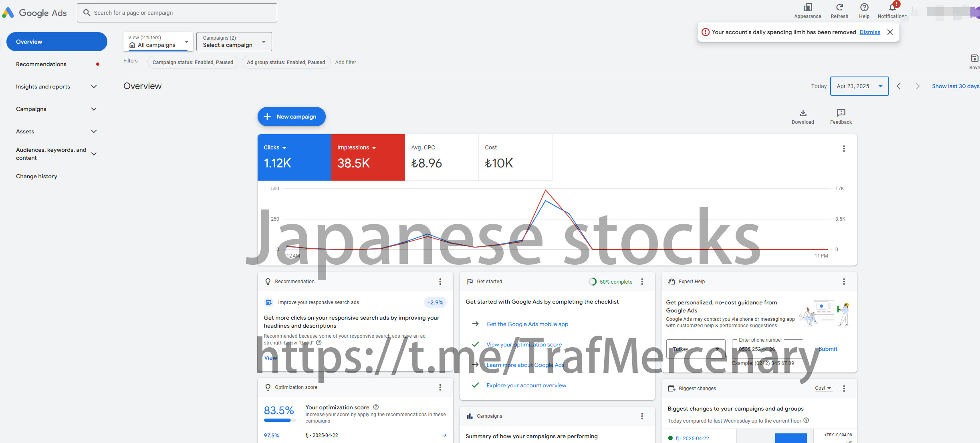Image resolution: width=980 pixels, height=443 pixels.
Task: Click the Google Ads logo
Action: point(34,13)
